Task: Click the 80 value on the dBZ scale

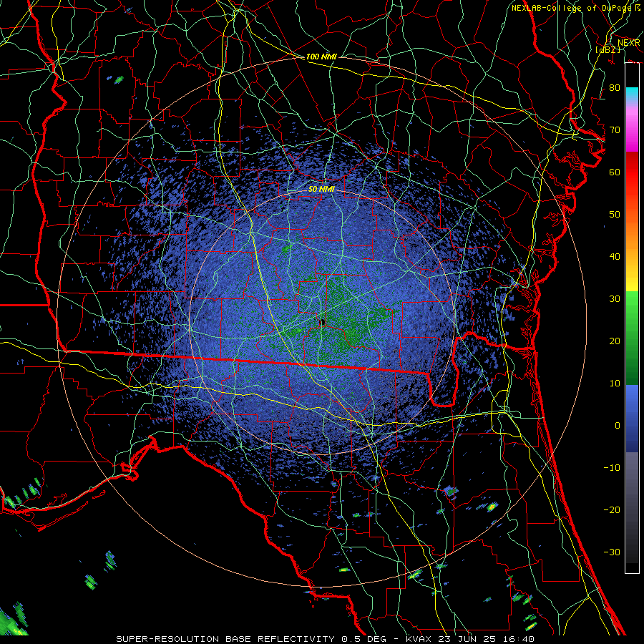Action: pyautogui.click(x=615, y=88)
